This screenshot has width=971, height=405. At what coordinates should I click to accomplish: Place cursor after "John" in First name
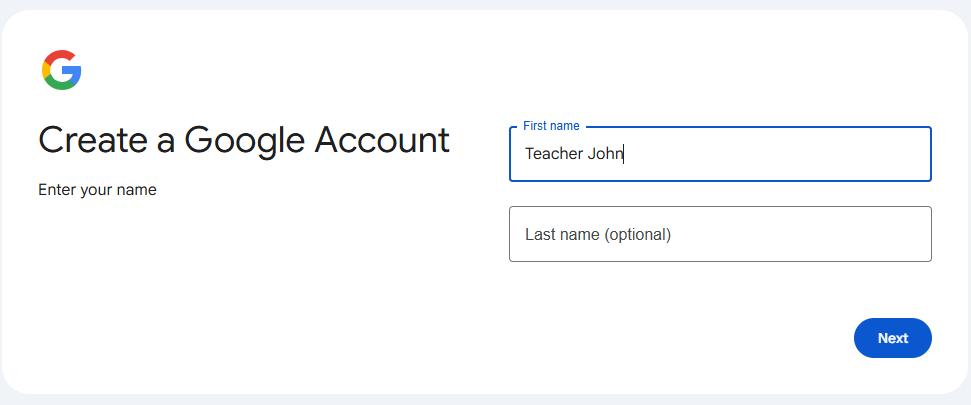click(624, 154)
